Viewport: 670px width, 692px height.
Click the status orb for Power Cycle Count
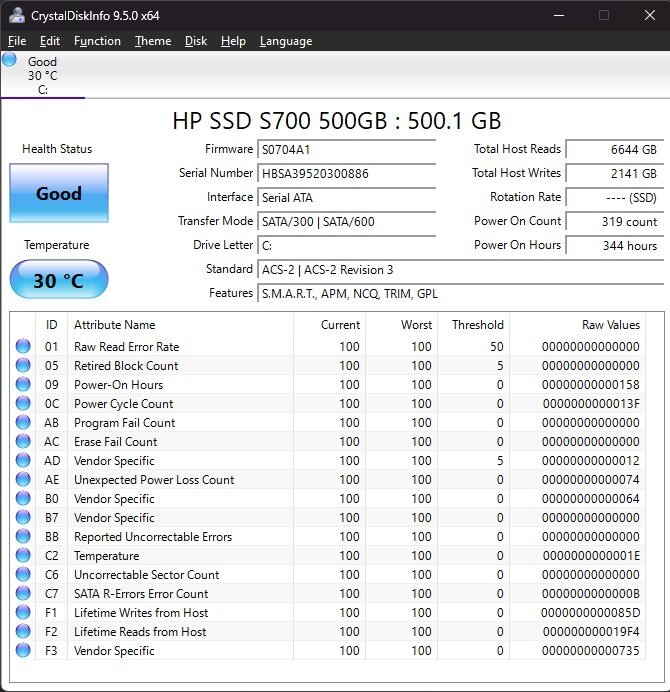(23, 403)
